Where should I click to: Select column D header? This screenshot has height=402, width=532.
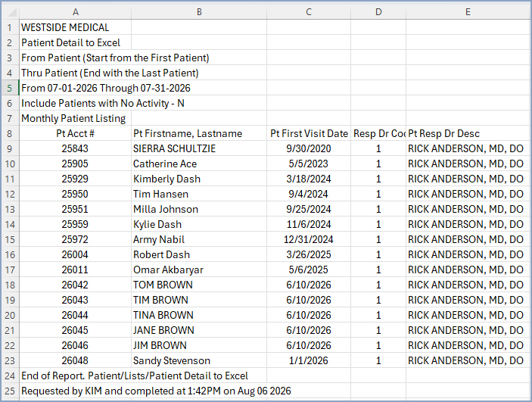378,12
